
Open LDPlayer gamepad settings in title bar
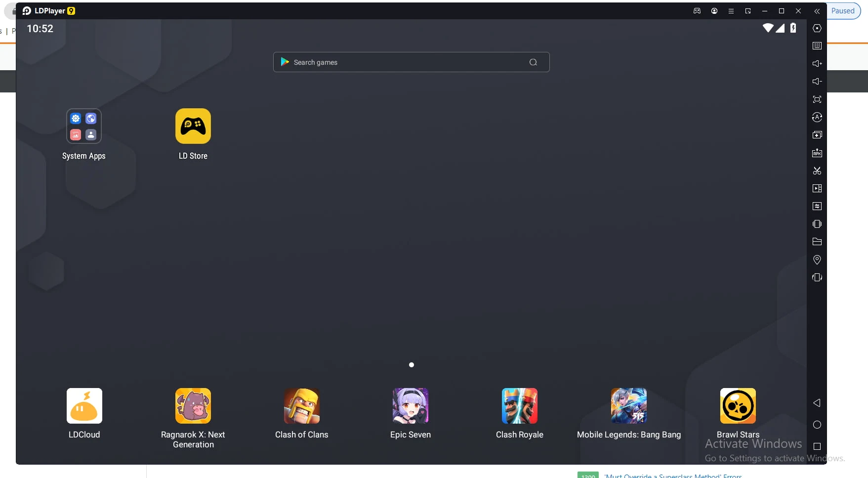697,11
